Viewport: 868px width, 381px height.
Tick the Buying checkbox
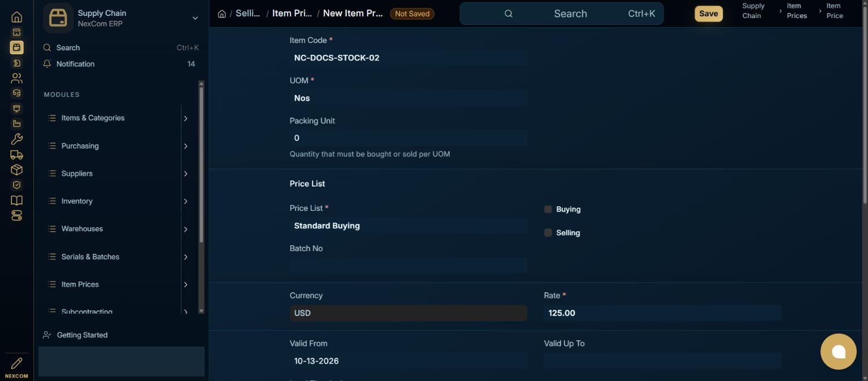coord(548,209)
